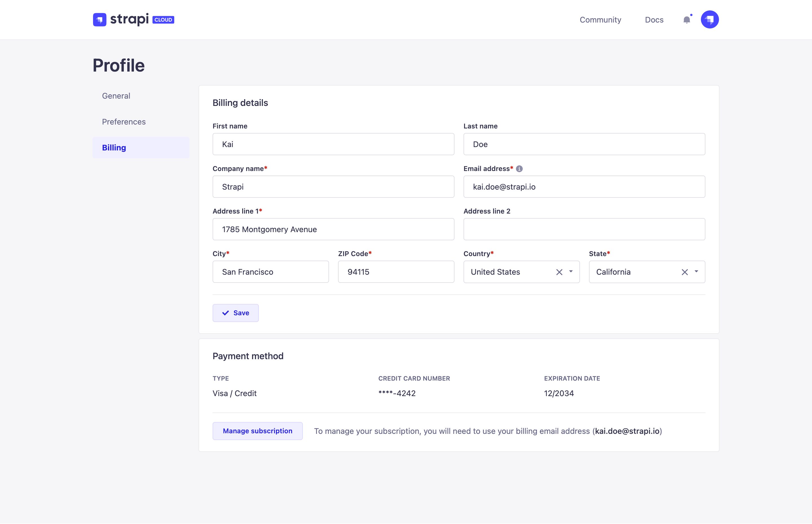
Task: Switch to the General section
Action: [116, 96]
